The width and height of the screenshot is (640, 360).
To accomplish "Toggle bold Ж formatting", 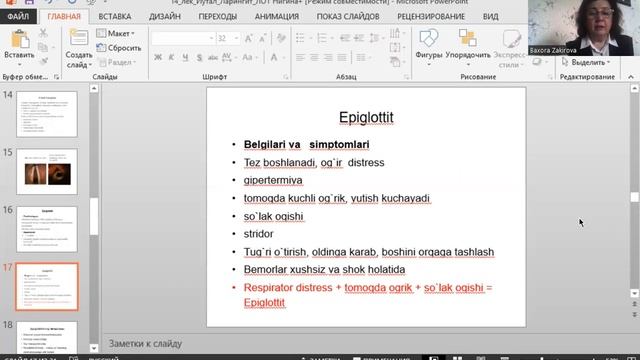I will click(x=158, y=58).
